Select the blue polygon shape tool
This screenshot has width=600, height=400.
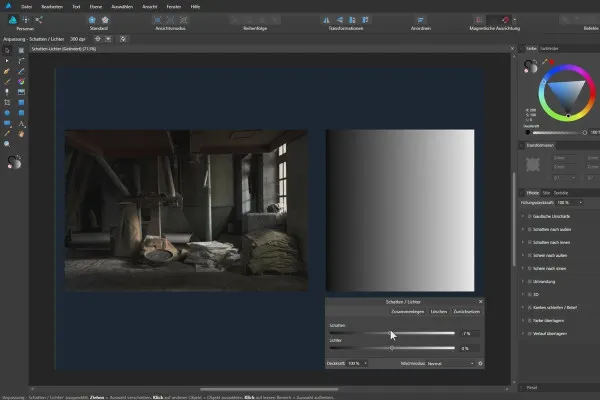click(7, 113)
